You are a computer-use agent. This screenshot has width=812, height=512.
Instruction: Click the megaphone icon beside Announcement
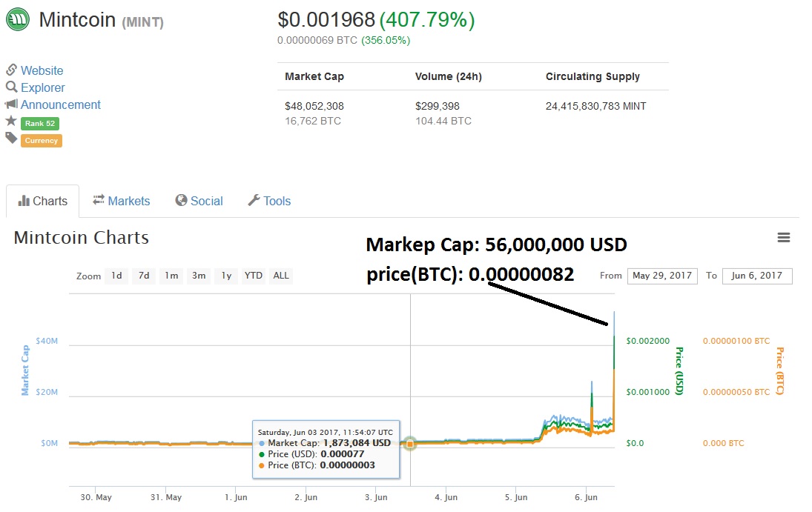11,104
